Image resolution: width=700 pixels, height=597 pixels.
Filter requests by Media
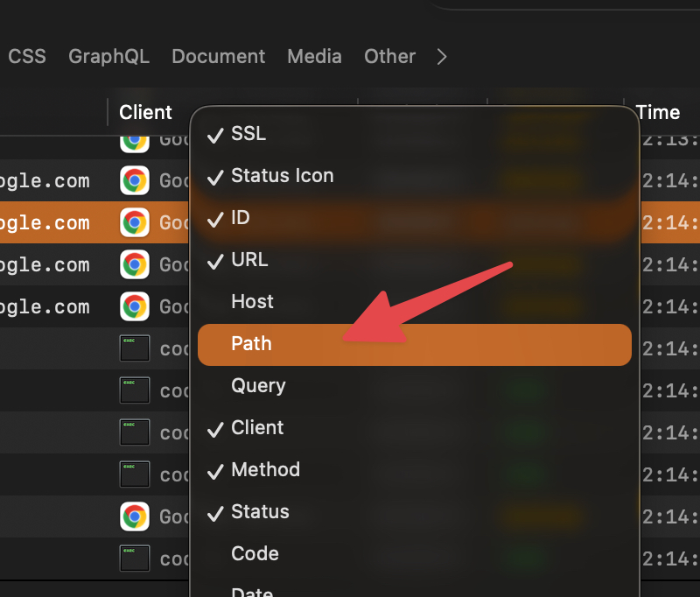[x=314, y=57]
